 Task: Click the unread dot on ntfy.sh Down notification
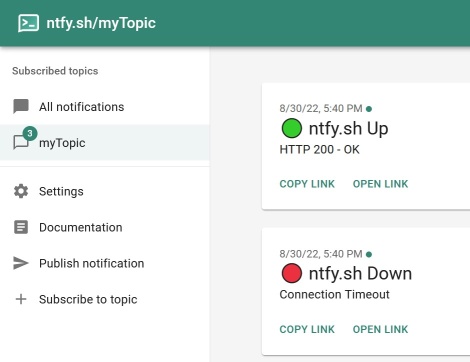(x=369, y=254)
